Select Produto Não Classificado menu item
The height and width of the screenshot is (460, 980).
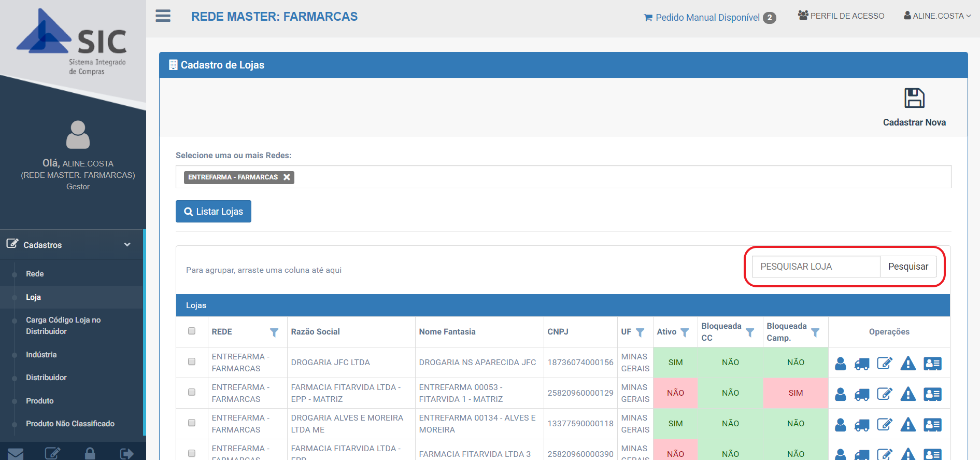click(x=70, y=424)
